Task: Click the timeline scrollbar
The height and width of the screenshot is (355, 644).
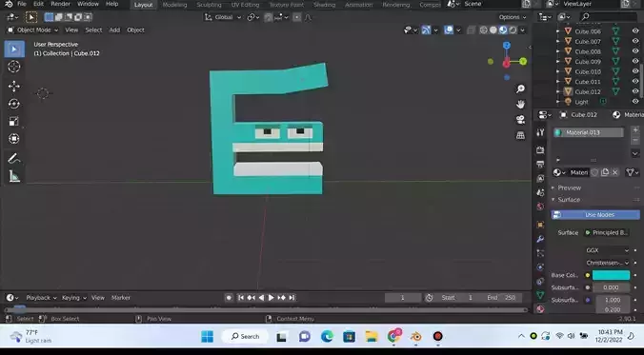Action: point(266,310)
